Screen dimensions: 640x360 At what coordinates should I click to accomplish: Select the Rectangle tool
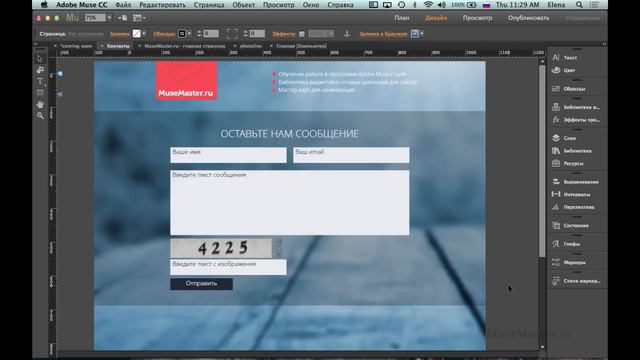coord(40,93)
